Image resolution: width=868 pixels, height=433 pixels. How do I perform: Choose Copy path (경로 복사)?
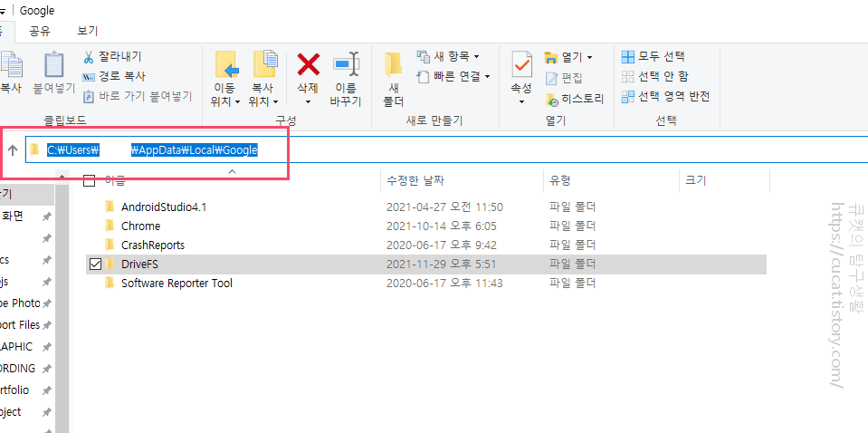[x=115, y=76]
